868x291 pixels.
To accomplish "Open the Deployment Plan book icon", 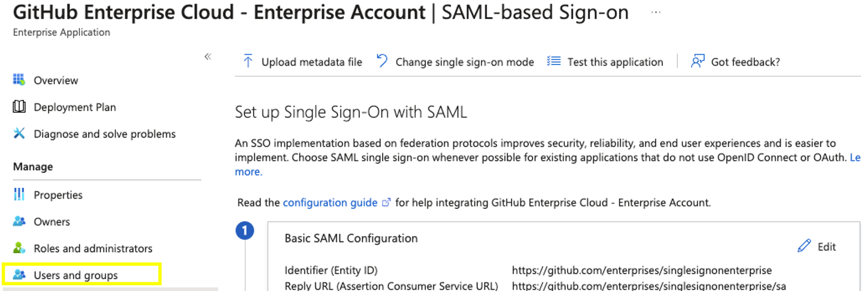I will tap(19, 107).
